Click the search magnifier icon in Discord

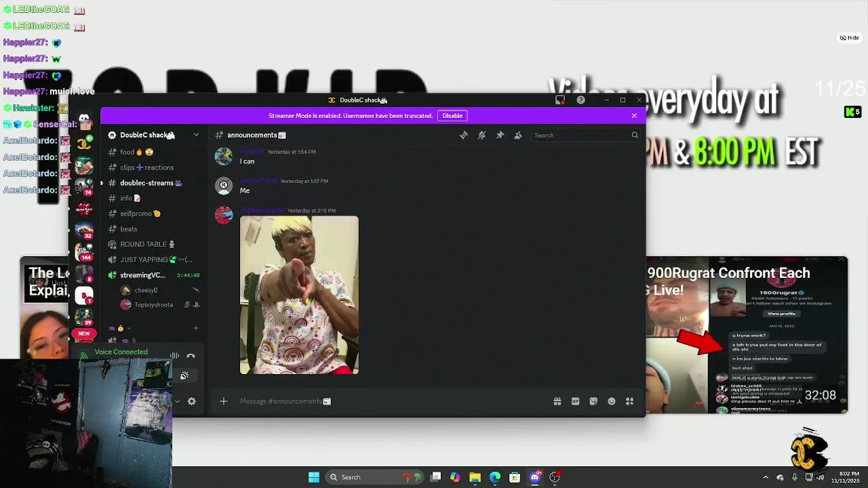(x=635, y=135)
